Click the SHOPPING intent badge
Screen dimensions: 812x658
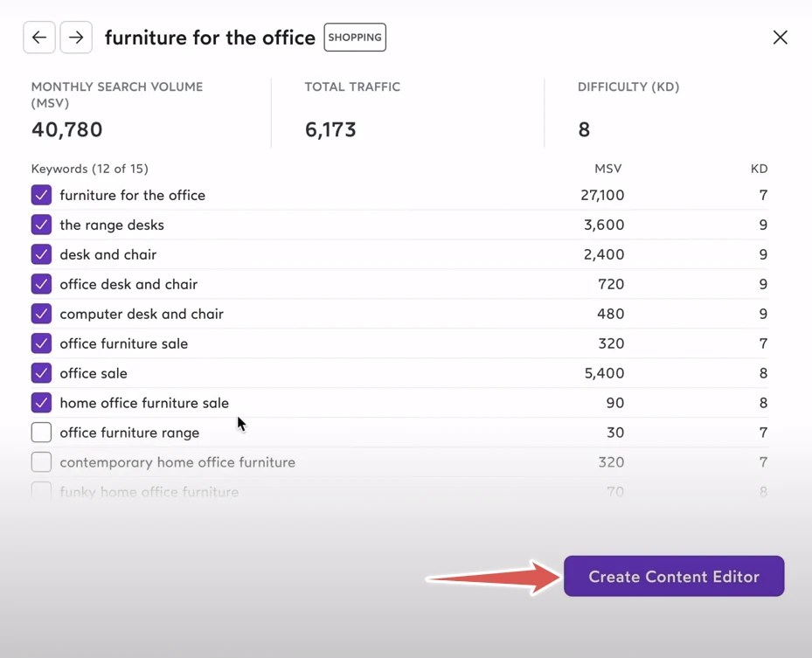pos(355,38)
